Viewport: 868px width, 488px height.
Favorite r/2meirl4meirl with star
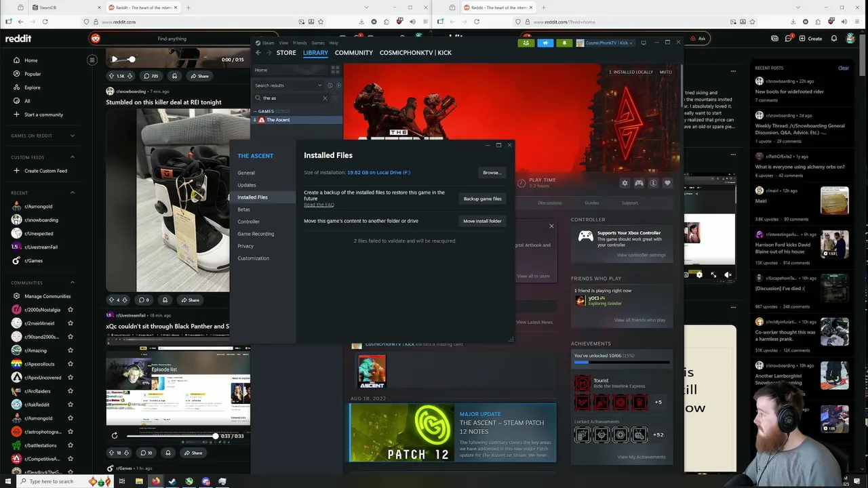(70, 323)
